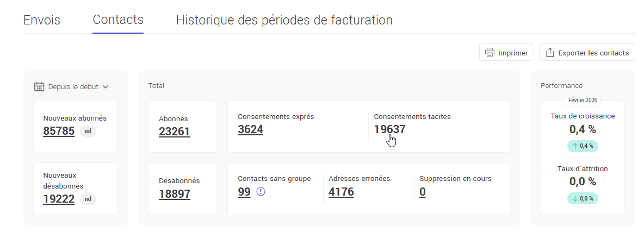The height and width of the screenshot is (238, 644).
Task: Open the 3624 Consentements exprès link
Action: [x=250, y=129]
